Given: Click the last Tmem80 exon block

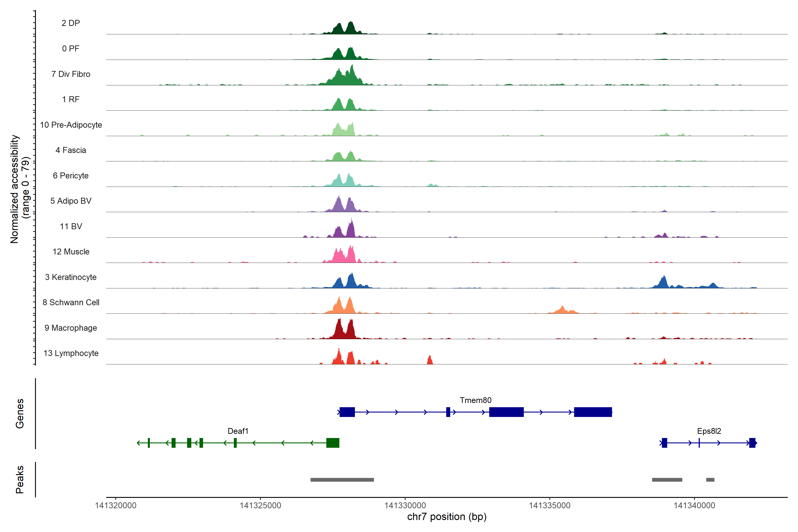Looking at the screenshot, I should point(593,412).
